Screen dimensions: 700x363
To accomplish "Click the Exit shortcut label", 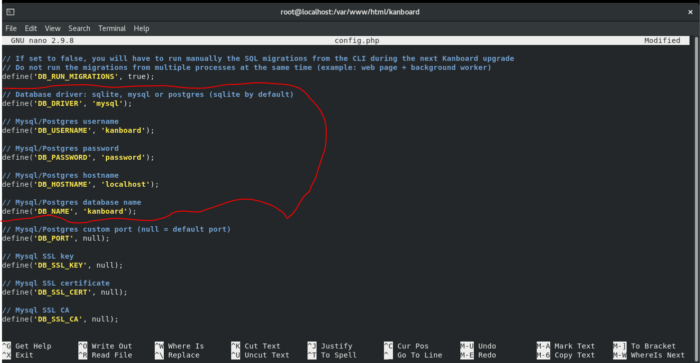I will 24,355.
